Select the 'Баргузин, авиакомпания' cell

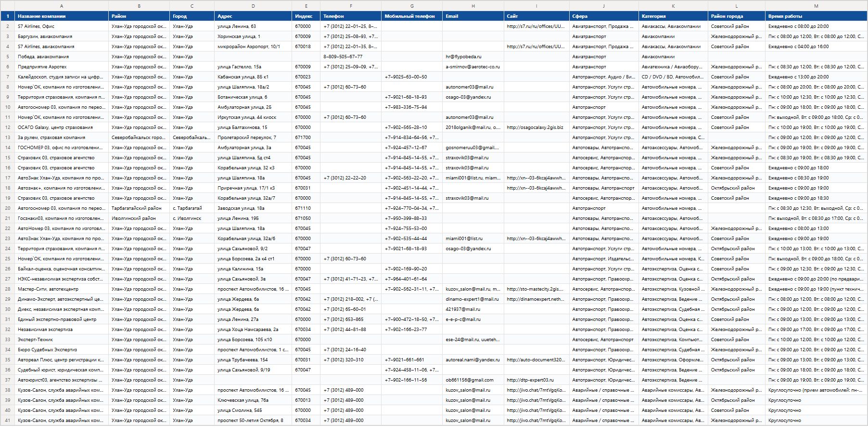pos(62,37)
